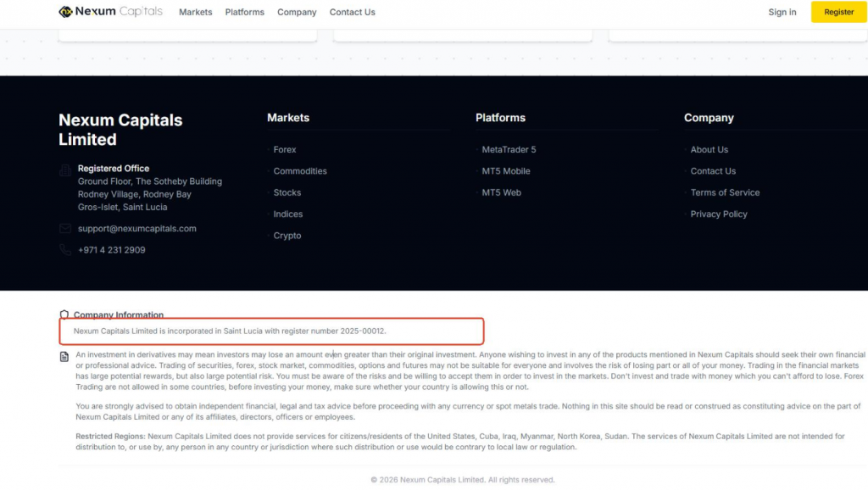The height and width of the screenshot is (490, 868).
Task: Open the Company menu in header
Action: 297,12
